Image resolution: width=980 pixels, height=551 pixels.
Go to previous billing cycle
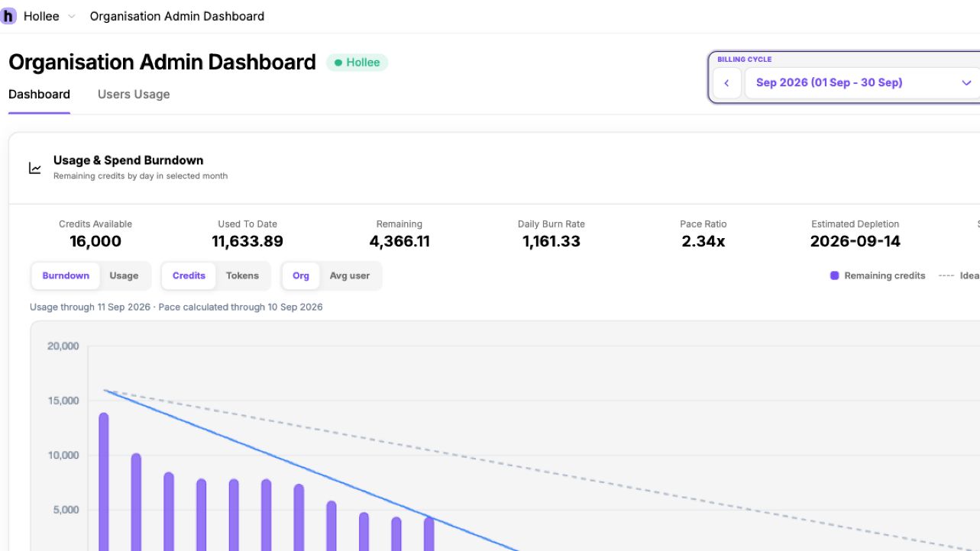click(727, 83)
